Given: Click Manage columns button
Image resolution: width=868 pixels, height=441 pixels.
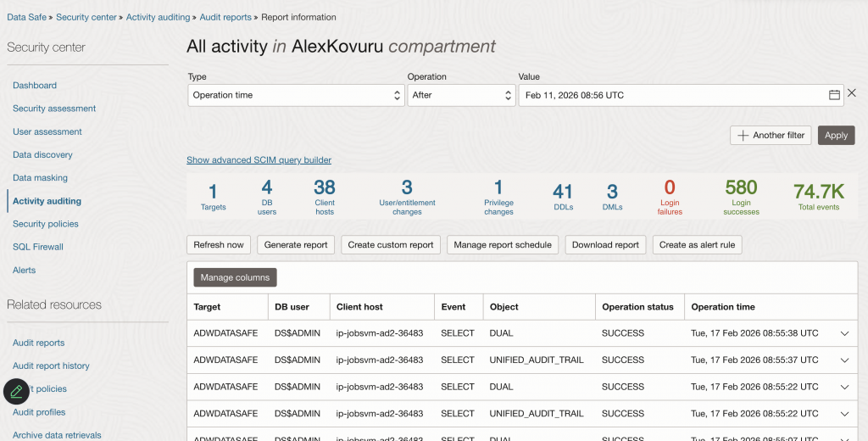Looking at the screenshot, I should tap(235, 277).
